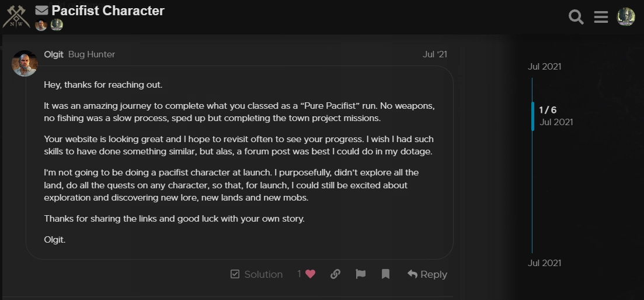Open current user avatar menu
Image resolution: width=644 pixels, height=300 pixels.
tap(626, 17)
